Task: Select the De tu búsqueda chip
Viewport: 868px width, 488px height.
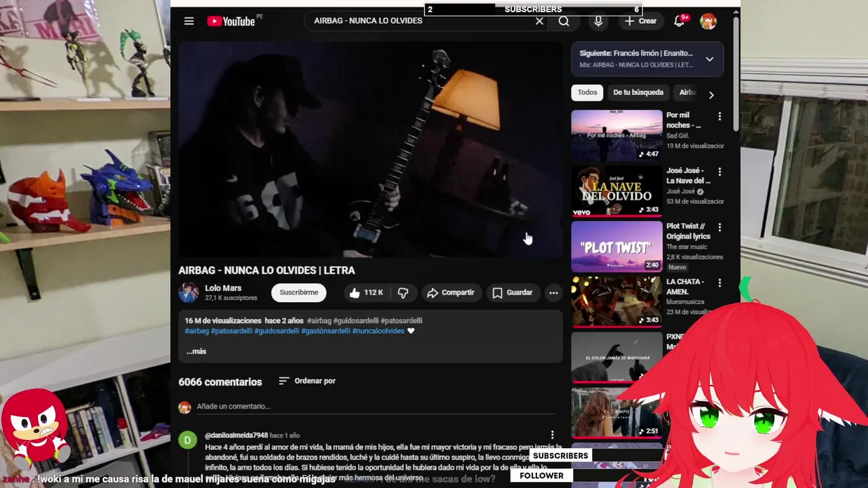Action: click(x=638, y=93)
